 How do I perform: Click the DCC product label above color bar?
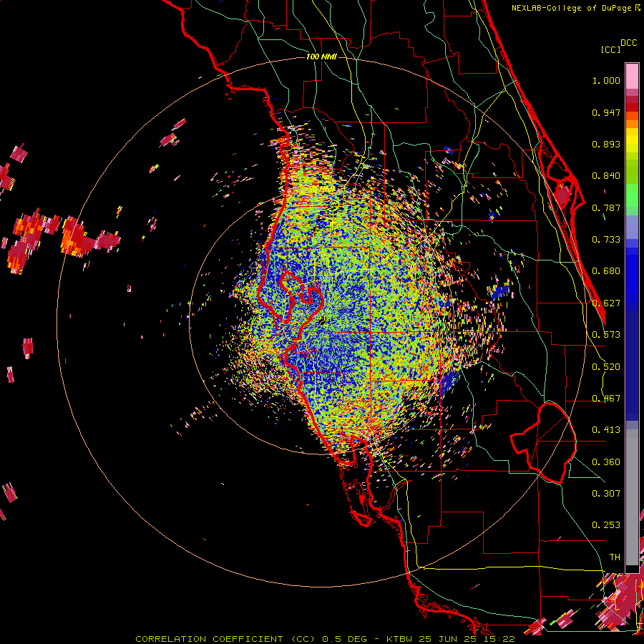[x=628, y=43]
